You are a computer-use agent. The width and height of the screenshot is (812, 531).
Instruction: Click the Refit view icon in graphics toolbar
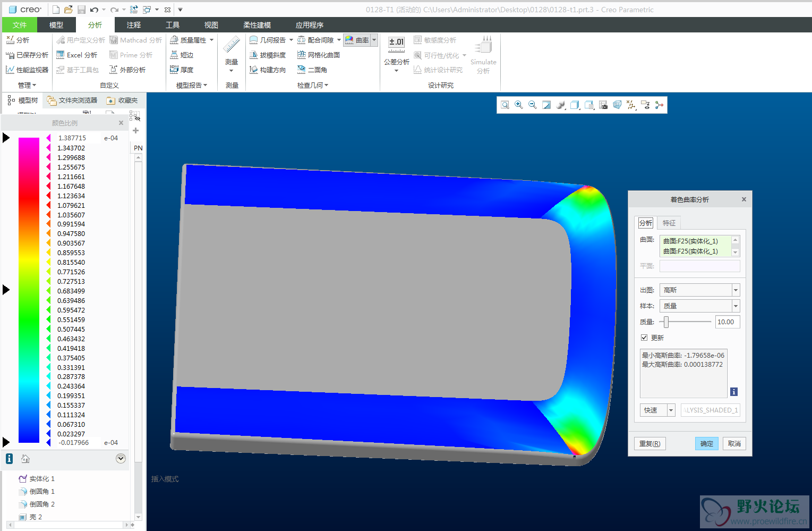coord(505,105)
